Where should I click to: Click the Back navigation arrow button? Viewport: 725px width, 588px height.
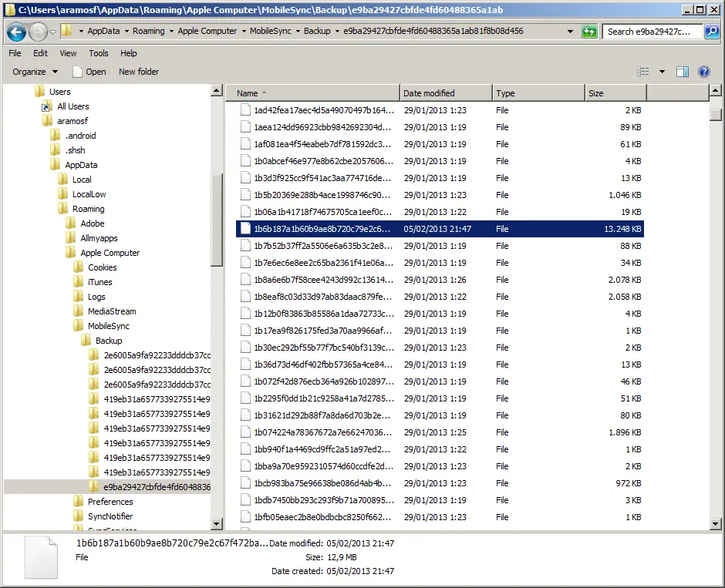point(17,32)
